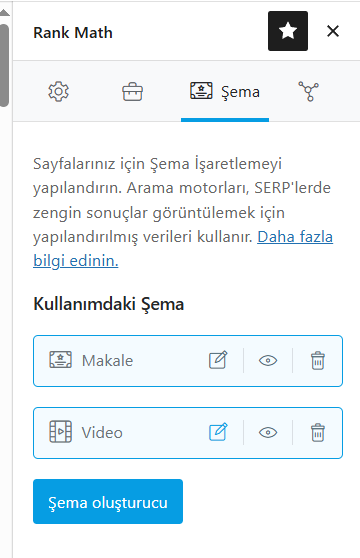360x558 pixels.
Task: Select the Video schema label
Action: coord(102,432)
